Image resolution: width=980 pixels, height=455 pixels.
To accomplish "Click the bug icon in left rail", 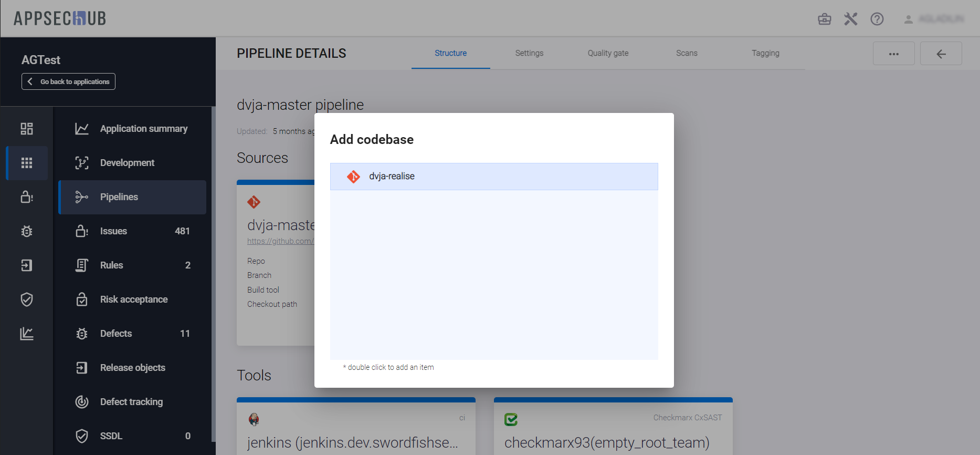I will (27, 231).
